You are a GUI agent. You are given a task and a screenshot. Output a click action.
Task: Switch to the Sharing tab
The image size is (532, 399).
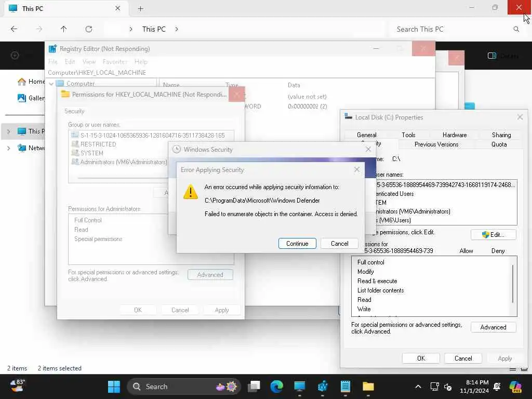(501, 135)
